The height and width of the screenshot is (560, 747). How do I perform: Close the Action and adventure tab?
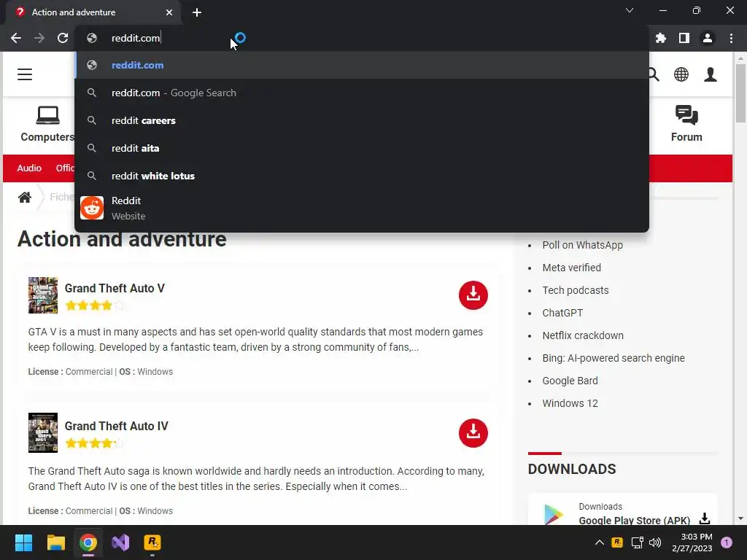tap(169, 12)
